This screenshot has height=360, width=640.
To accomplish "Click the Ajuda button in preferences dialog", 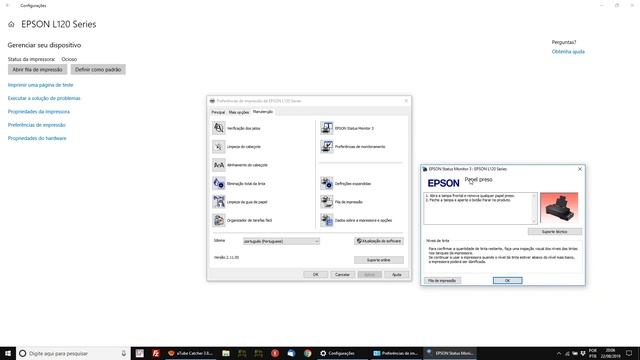I will coord(397,274).
